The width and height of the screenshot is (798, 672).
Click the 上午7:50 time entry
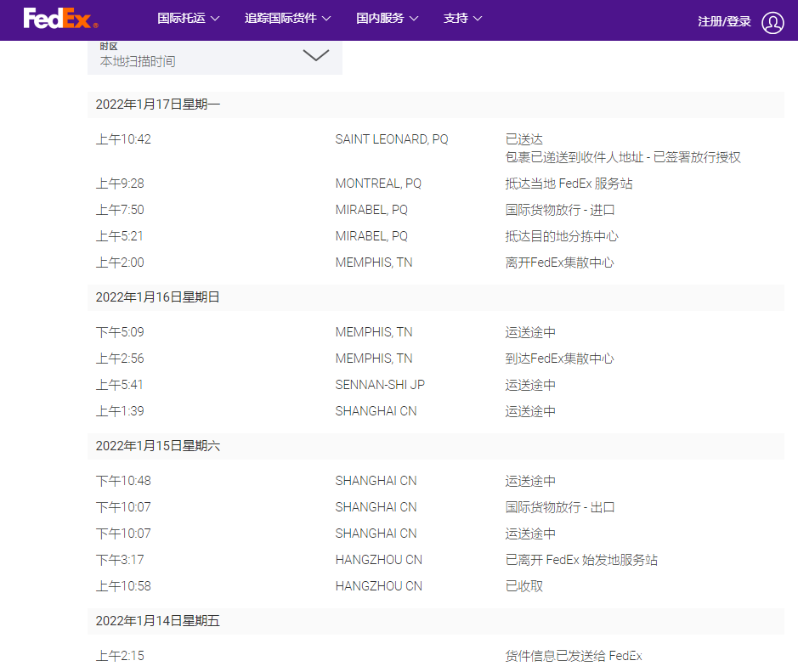click(x=120, y=210)
